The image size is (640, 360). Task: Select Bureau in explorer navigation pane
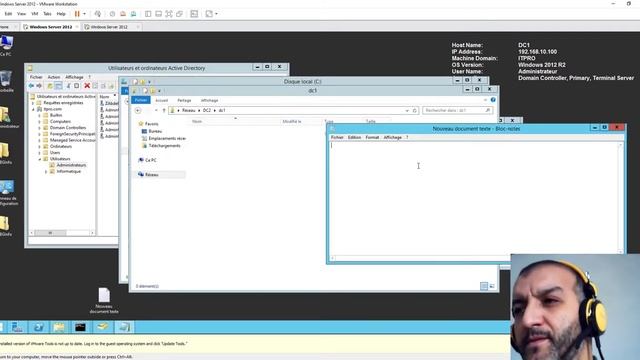pyautogui.click(x=155, y=131)
